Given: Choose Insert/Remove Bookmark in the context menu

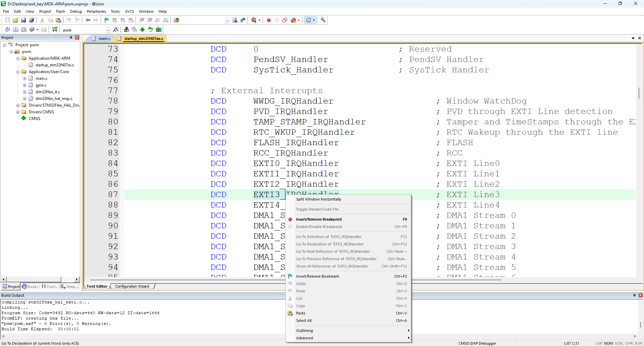Looking at the screenshot, I should (348, 276).
